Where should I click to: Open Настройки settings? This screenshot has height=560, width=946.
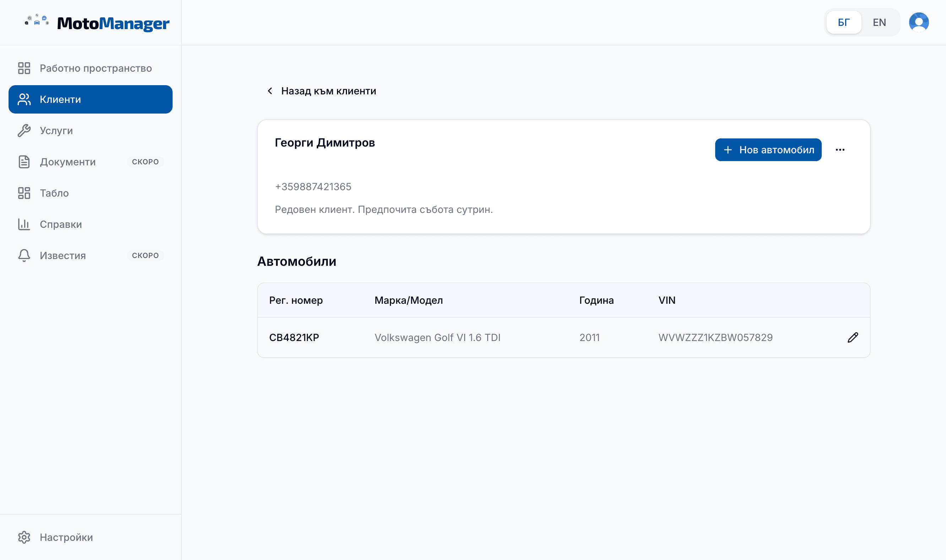pos(91,537)
